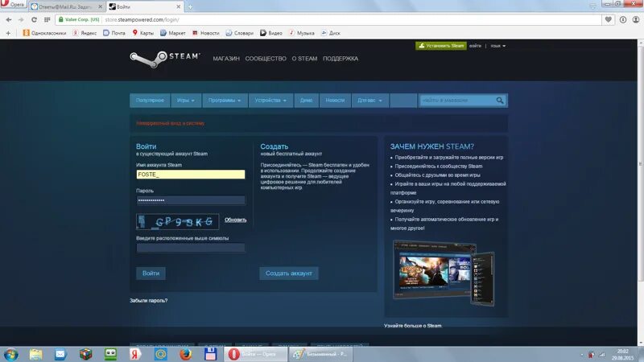Open the Mail.Ru Agent taskbar icon
This screenshot has height=362, width=644.
pyautogui.click(x=160, y=354)
